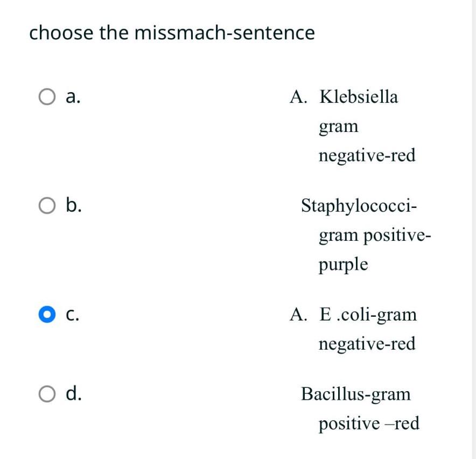The image size is (476, 459).
Task: Select the radio button for option a
Action: 47,98
